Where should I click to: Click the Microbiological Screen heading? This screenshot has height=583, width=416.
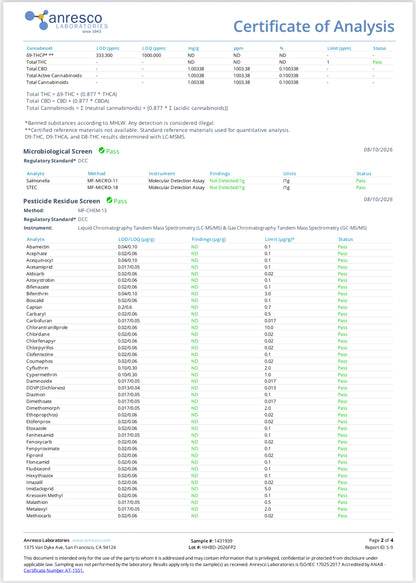(58, 151)
